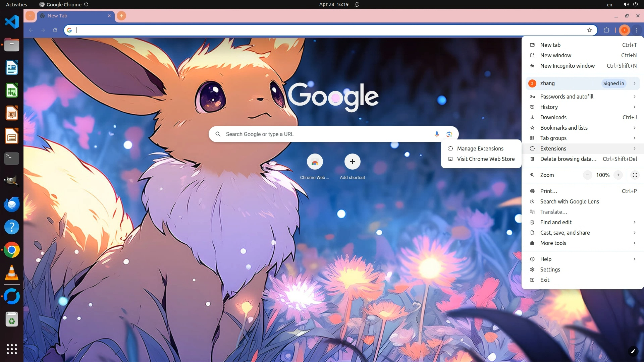Click the voice search microphone icon
This screenshot has height=362, width=644.
pyautogui.click(x=436, y=134)
